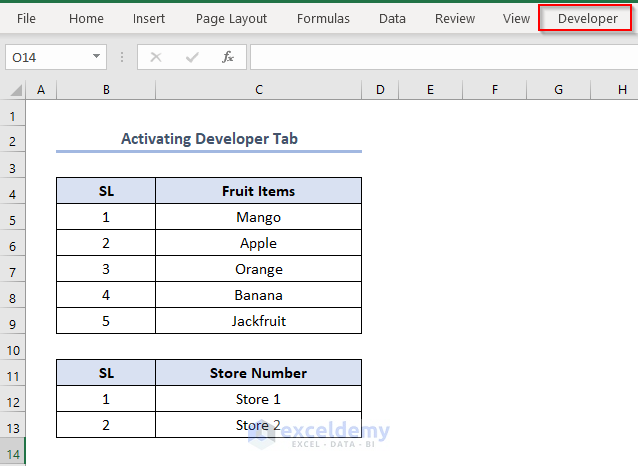
Task: Select the Fruit Items header cell
Action: point(258,191)
